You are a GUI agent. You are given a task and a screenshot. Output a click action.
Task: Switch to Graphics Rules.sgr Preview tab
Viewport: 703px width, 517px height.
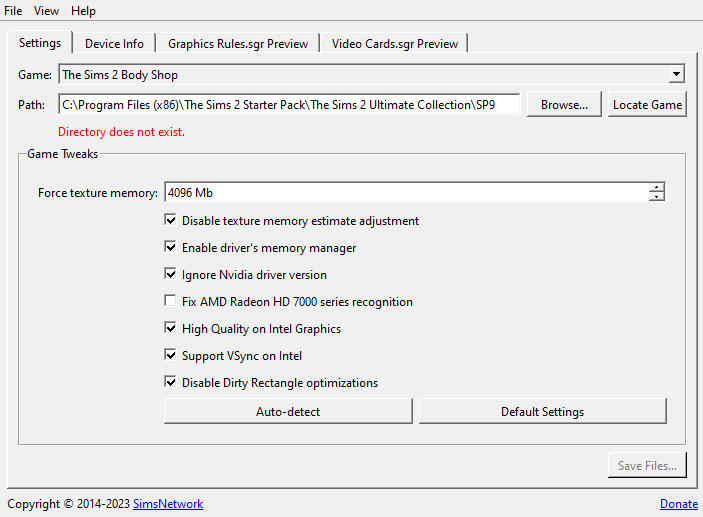click(238, 43)
